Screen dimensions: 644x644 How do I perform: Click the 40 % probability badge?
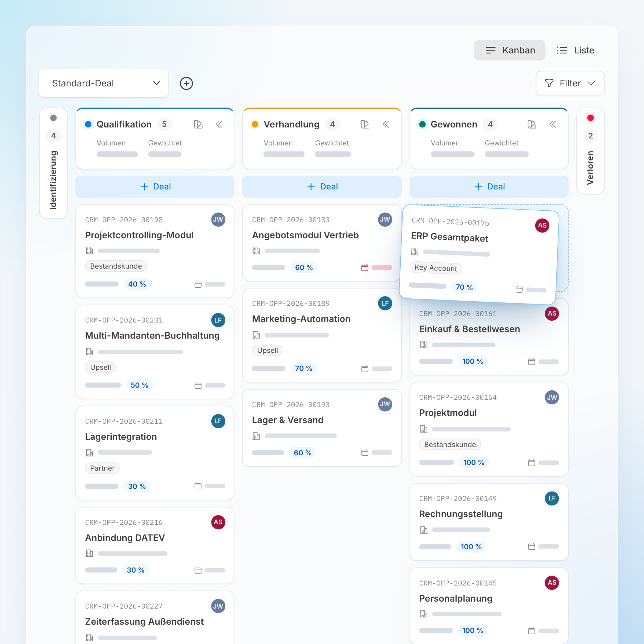pos(137,284)
